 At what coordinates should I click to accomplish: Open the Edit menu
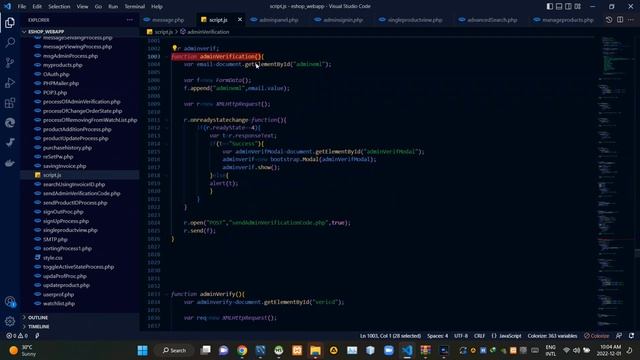pos(37,7)
